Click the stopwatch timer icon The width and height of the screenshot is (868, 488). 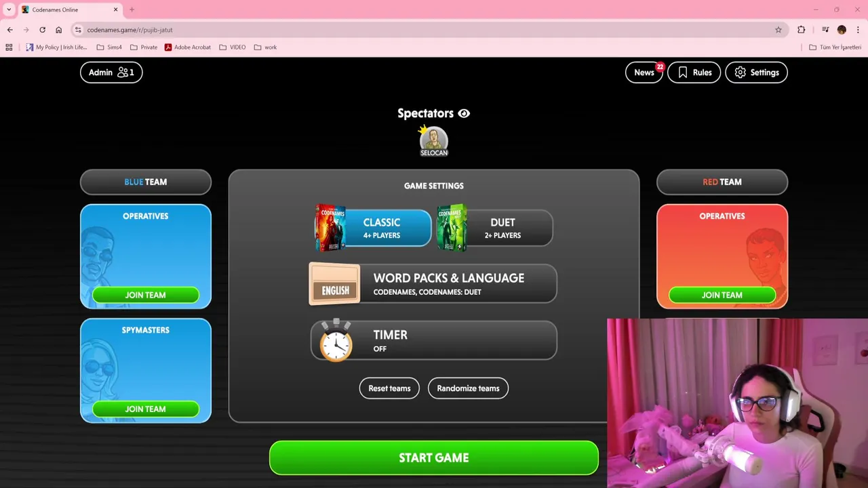pos(336,340)
